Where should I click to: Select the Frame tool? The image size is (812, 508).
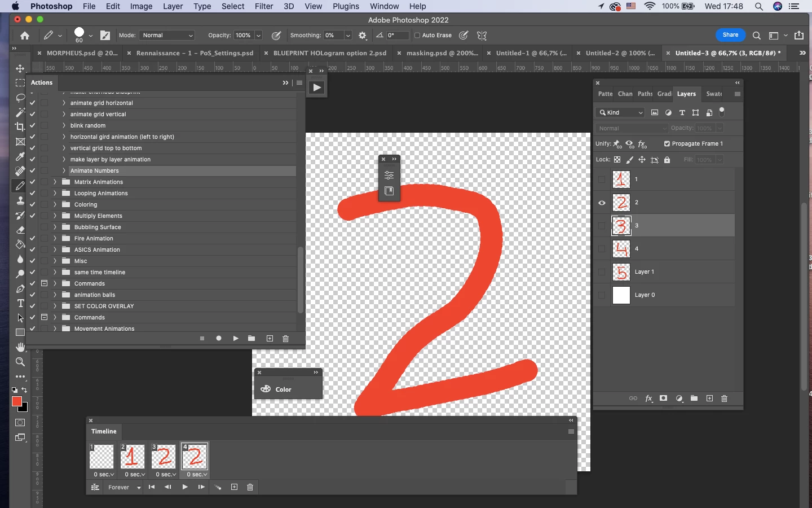tap(20, 142)
